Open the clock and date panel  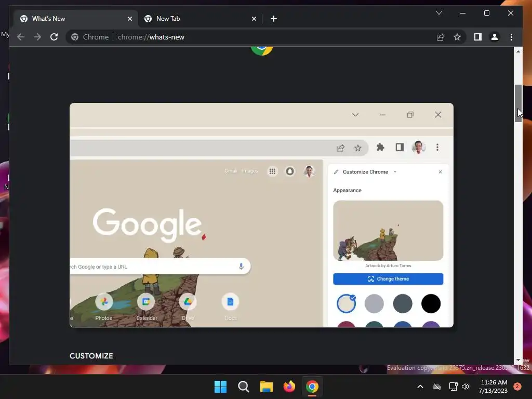click(x=494, y=387)
